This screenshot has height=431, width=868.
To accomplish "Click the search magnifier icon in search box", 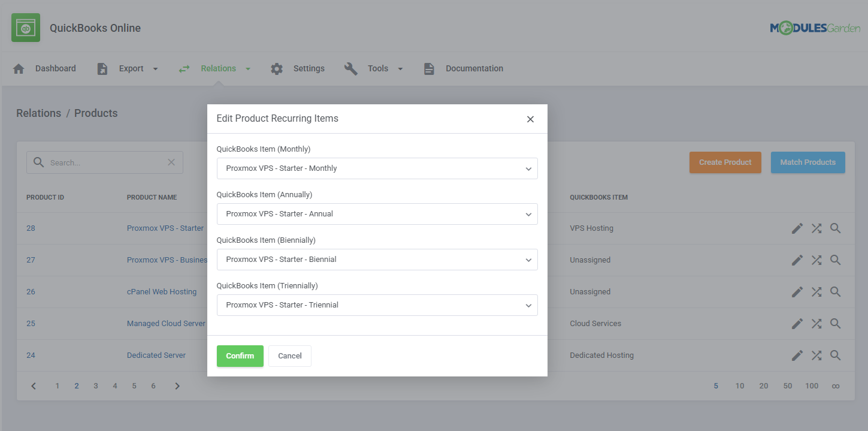I will [x=38, y=162].
